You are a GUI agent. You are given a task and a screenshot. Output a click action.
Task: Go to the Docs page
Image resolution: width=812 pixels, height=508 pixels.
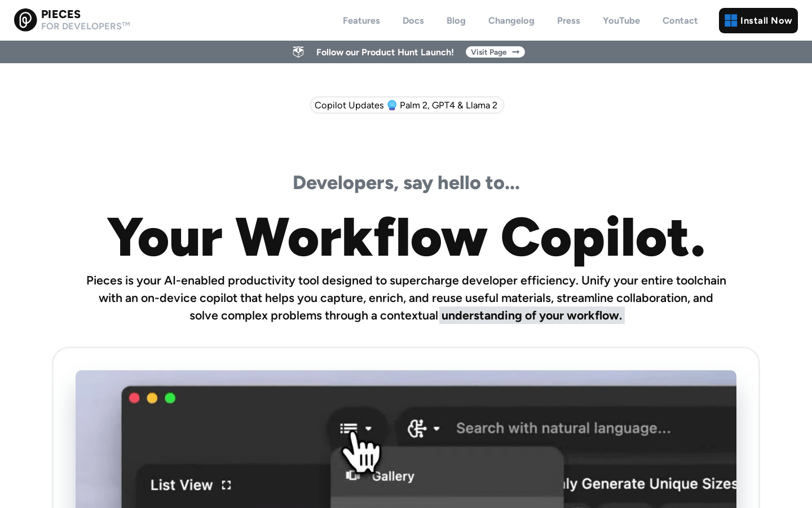point(413,20)
